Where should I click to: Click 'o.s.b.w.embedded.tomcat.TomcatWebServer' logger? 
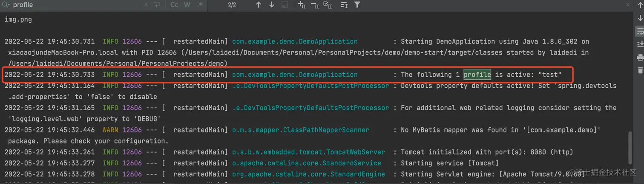pyautogui.click(x=308, y=152)
